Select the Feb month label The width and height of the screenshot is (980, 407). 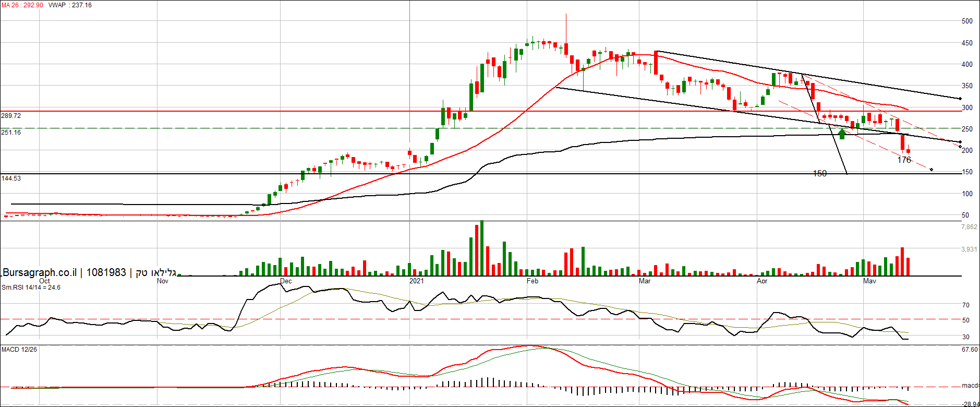click(x=533, y=281)
